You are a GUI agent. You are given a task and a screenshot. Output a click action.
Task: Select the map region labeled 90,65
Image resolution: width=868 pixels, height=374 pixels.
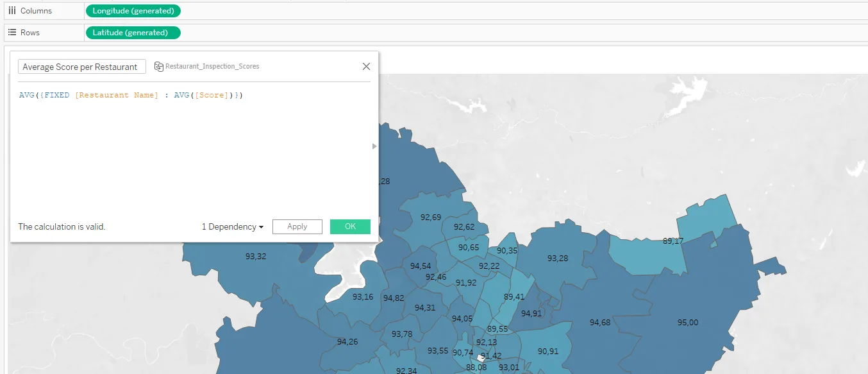click(469, 248)
